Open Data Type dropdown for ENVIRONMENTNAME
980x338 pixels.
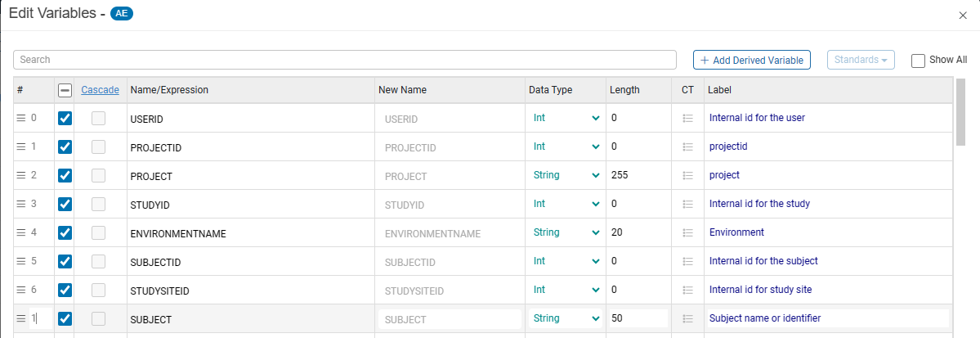coord(566,233)
